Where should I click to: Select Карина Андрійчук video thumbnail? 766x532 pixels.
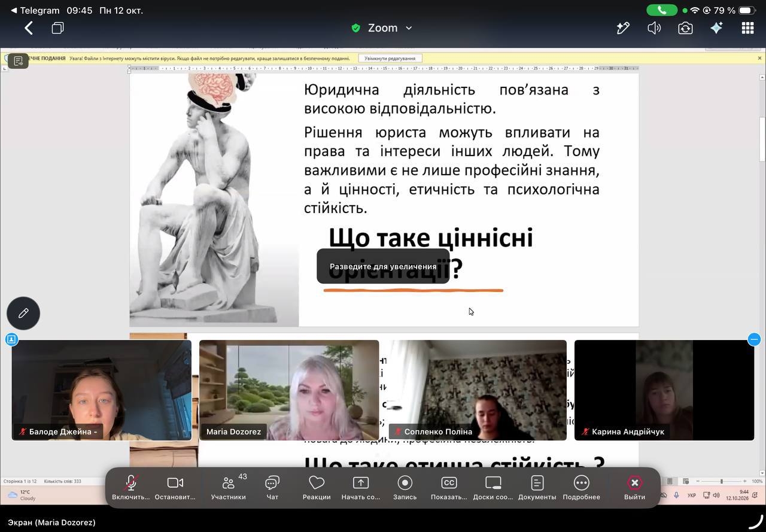pyautogui.click(x=664, y=390)
